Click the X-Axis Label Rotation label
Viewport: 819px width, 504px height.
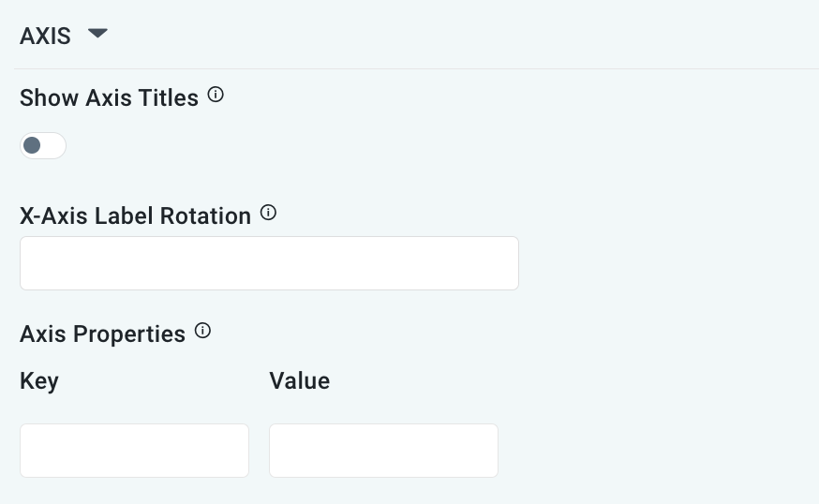tap(135, 216)
